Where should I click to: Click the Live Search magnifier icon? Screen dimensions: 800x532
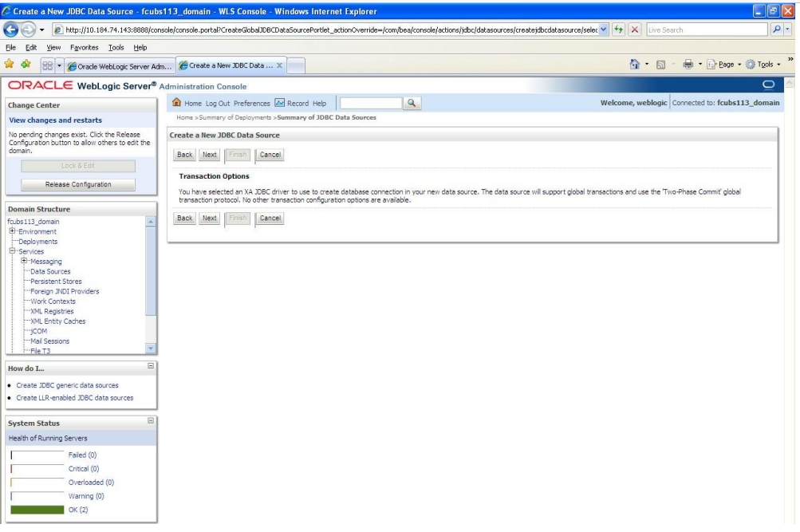click(x=777, y=30)
